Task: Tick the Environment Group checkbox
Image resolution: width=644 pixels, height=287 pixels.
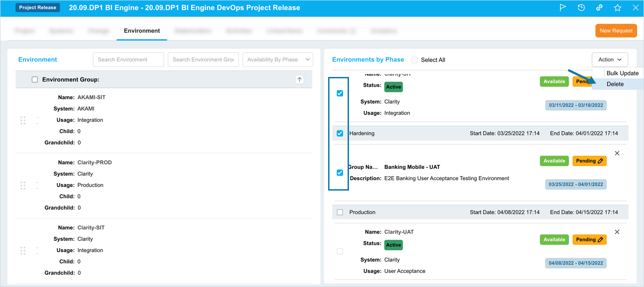Action: click(x=35, y=80)
